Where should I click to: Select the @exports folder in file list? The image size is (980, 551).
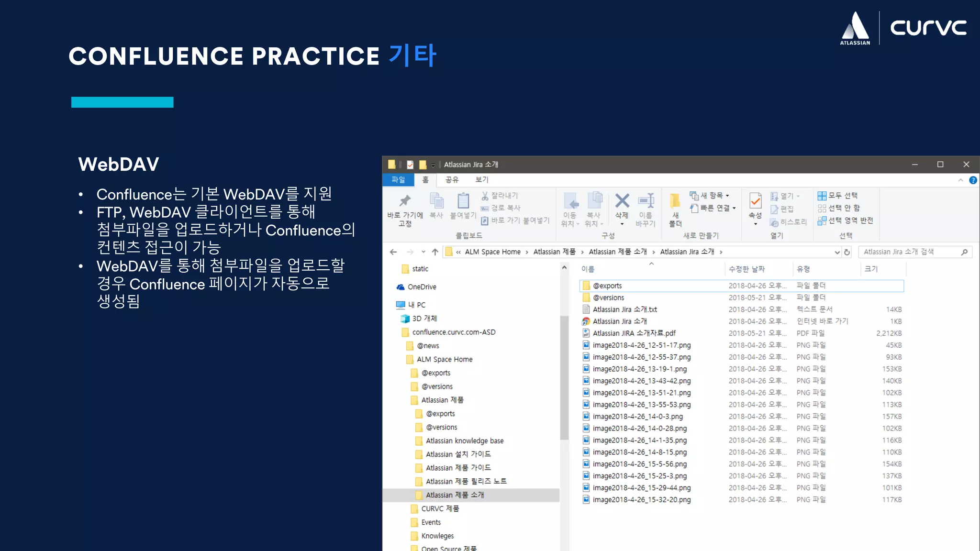click(742, 286)
